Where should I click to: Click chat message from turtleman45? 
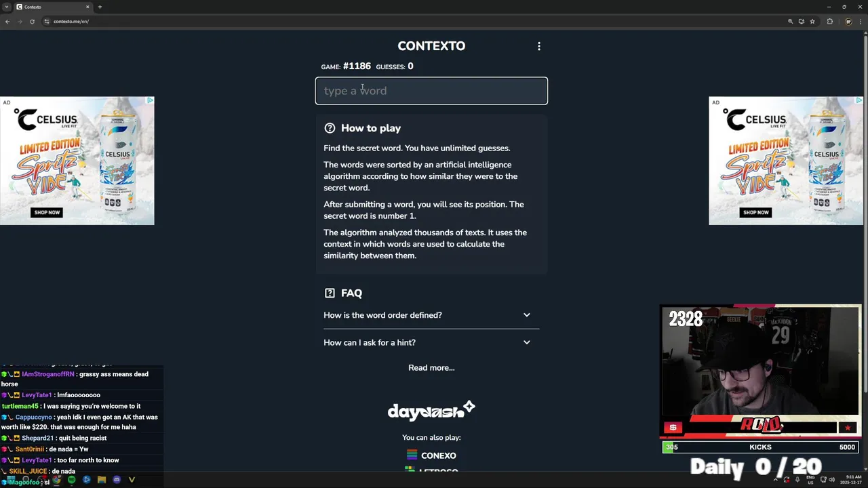tap(71, 406)
